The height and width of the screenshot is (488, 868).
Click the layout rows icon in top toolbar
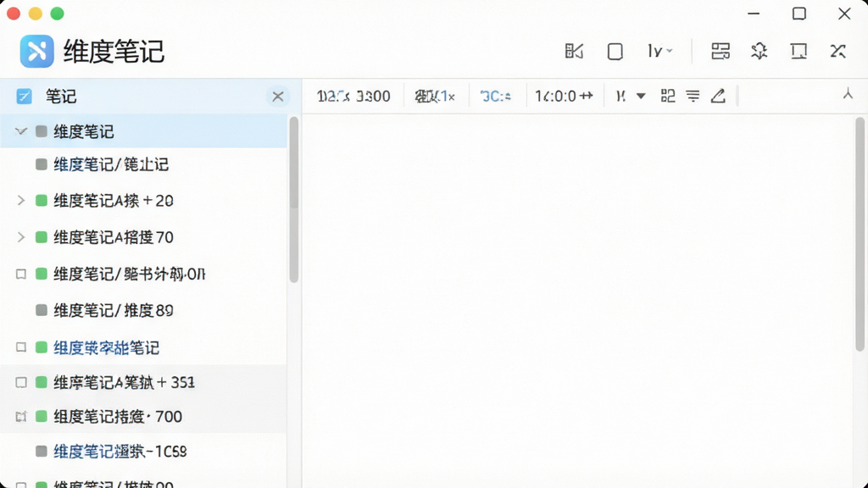721,52
